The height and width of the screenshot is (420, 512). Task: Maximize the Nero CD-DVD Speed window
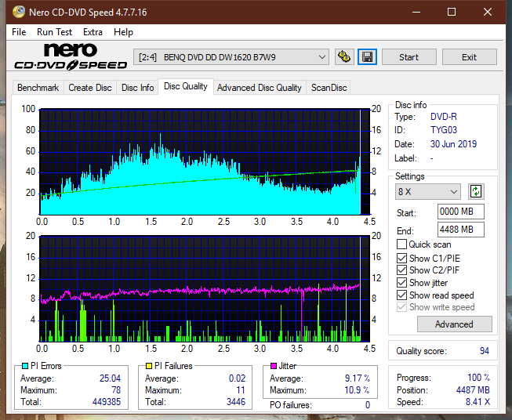[x=452, y=12]
